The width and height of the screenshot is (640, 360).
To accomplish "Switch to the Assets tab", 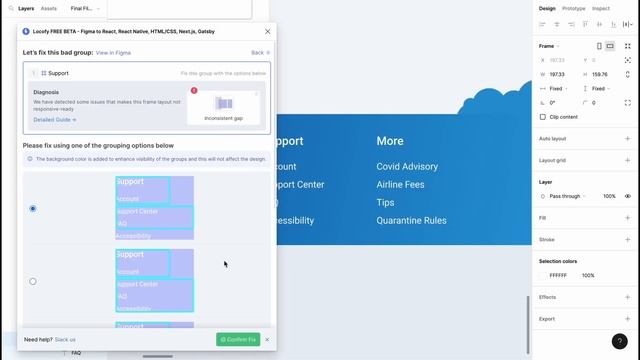I will click(49, 8).
